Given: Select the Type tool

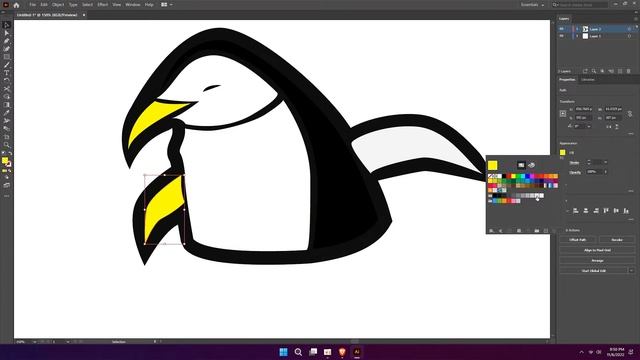Looking at the screenshot, I should (7, 73).
